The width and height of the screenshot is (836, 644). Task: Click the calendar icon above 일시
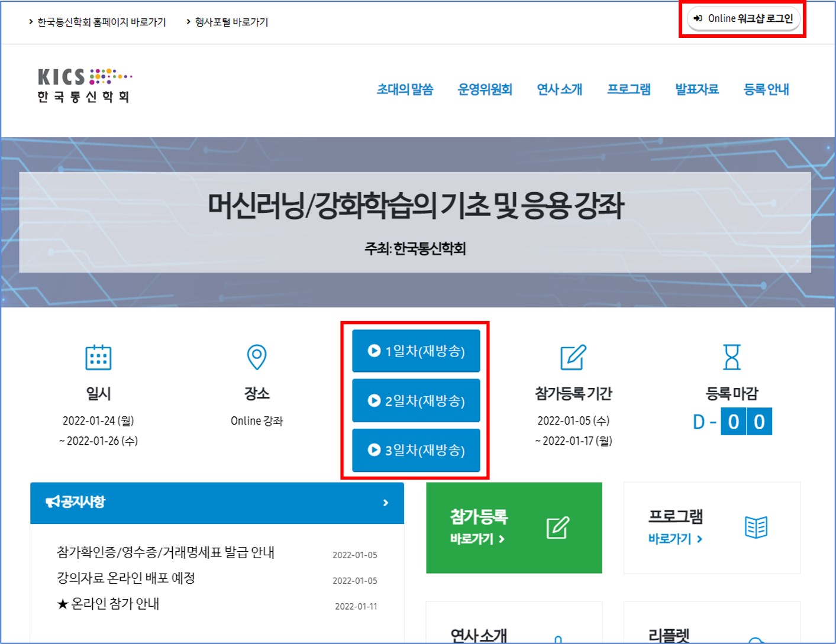tap(98, 357)
